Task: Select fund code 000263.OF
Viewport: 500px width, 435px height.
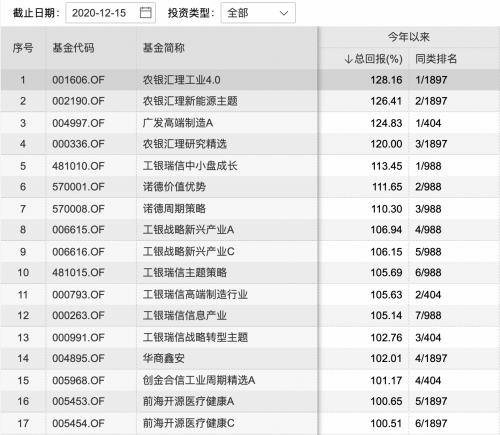Action: click(78, 316)
